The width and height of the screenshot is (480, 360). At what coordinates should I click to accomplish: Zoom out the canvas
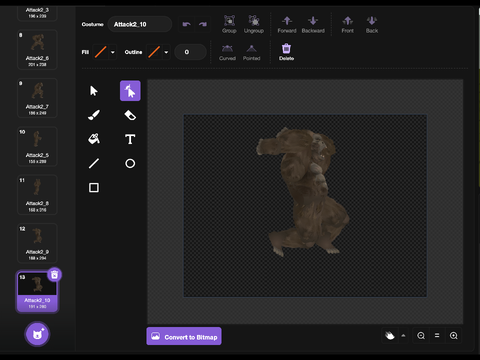421,336
